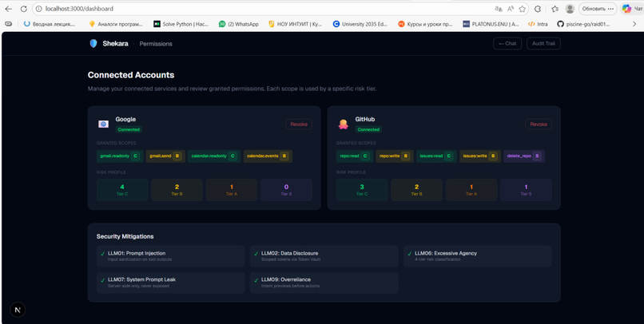Click GitHub's Tier C count tile
Screen dimensions: 644x324
362,190
